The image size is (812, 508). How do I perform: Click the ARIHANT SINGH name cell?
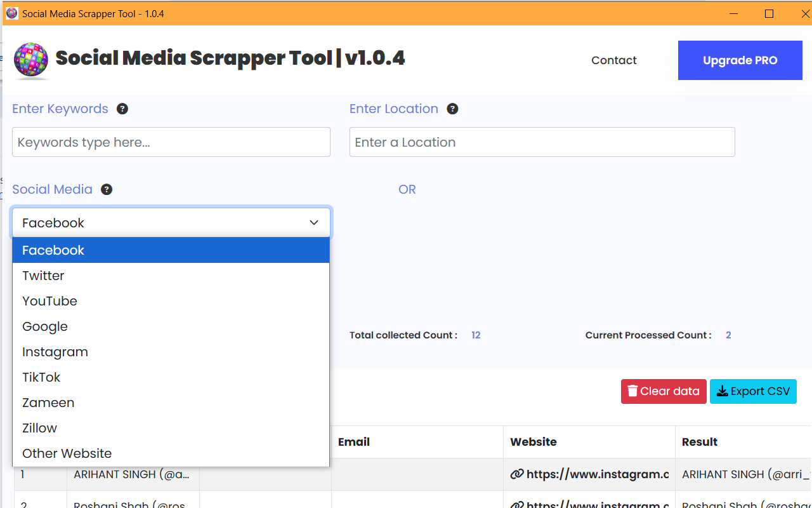[x=133, y=474]
